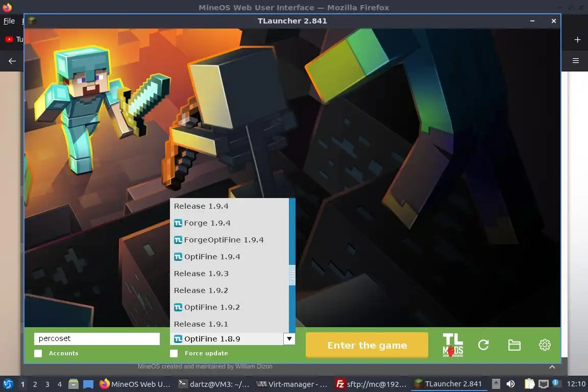This screenshot has width=588, height=392.
Task: Click the TLauncher window title icon
Action: pos(32,20)
